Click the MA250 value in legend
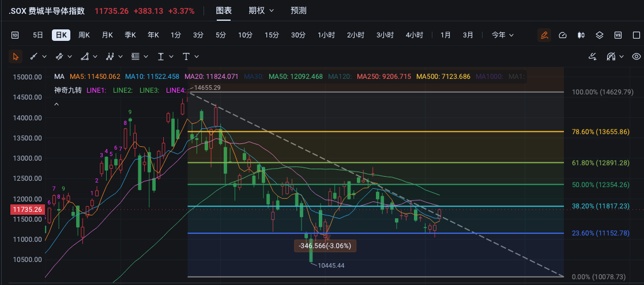This screenshot has width=644, height=285. (x=384, y=76)
